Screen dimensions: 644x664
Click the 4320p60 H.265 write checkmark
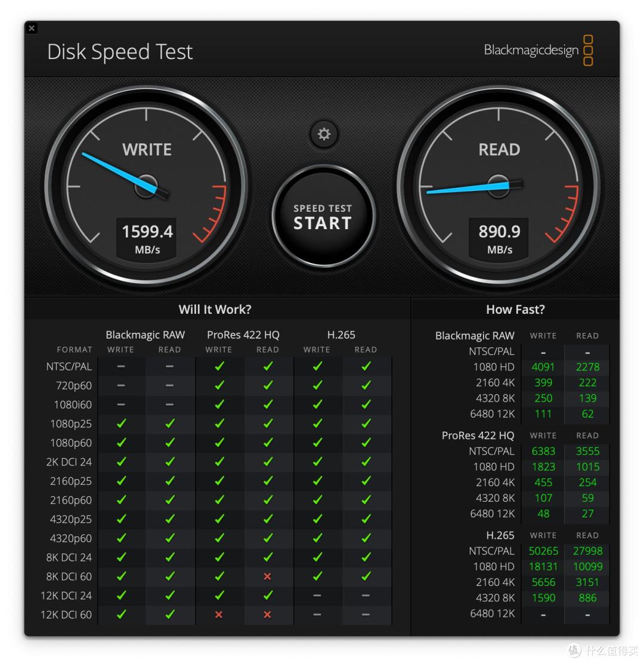pyautogui.click(x=317, y=538)
